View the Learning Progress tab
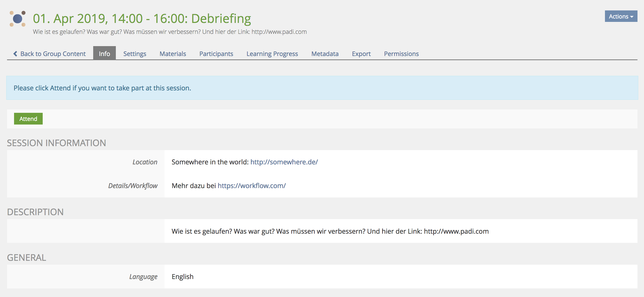Screen dimensions: 644x297 (272, 54)
